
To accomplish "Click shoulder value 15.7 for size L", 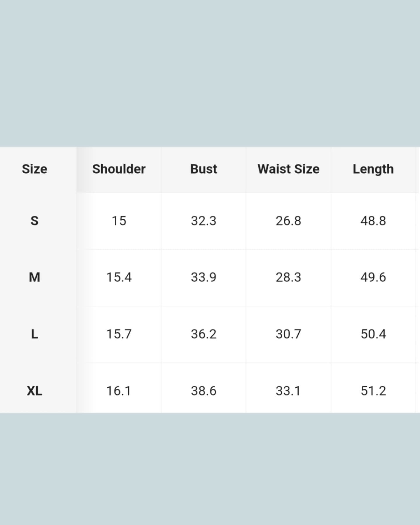I will point(119,334).
